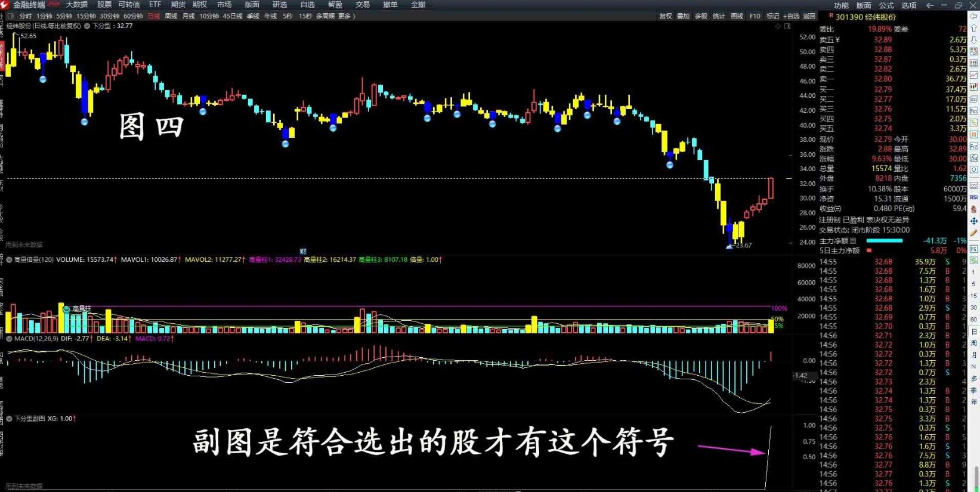
Task: Select the pencil drawing tool icon
Action: coord(973,233)
